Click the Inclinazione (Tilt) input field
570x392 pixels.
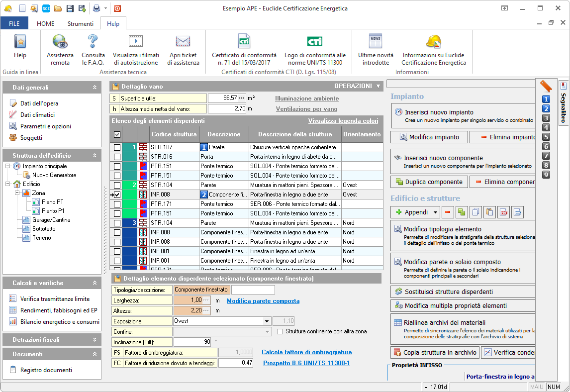tap(191, 342)
